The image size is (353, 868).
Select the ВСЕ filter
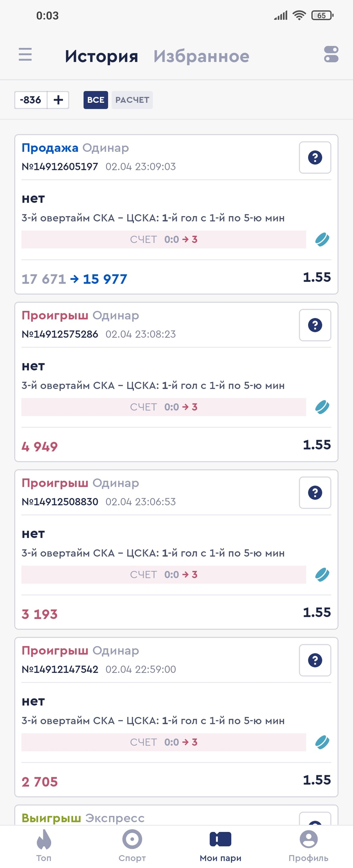pos(96,100)
